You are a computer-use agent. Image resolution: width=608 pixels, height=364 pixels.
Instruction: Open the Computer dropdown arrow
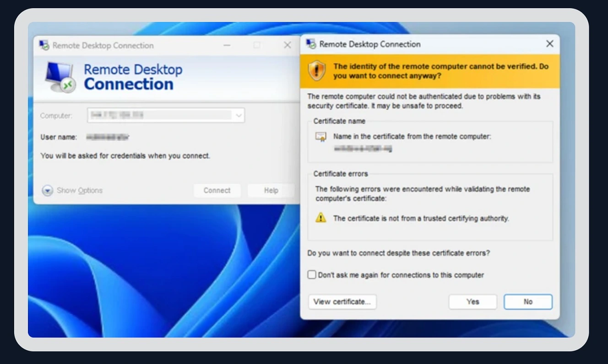point(239,116)
